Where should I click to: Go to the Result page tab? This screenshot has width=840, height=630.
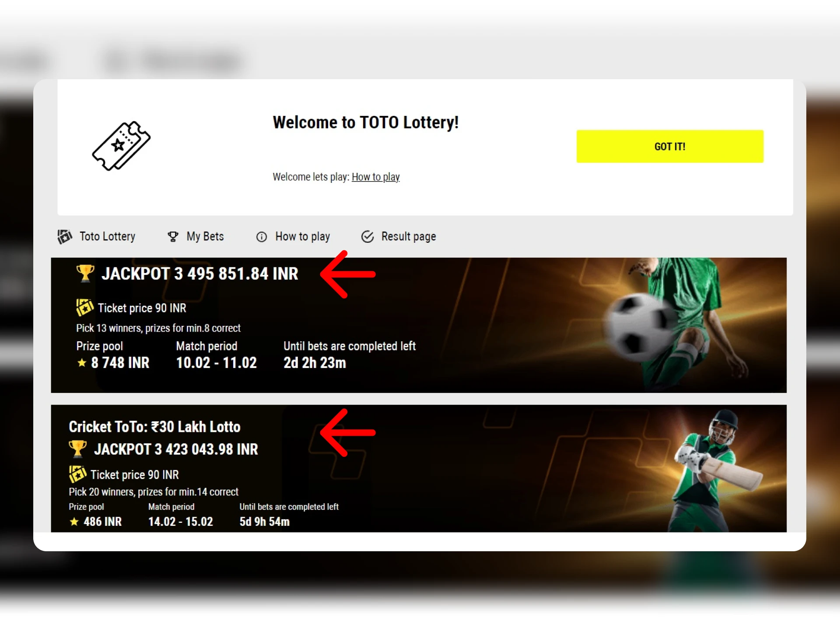click(399, 237)
